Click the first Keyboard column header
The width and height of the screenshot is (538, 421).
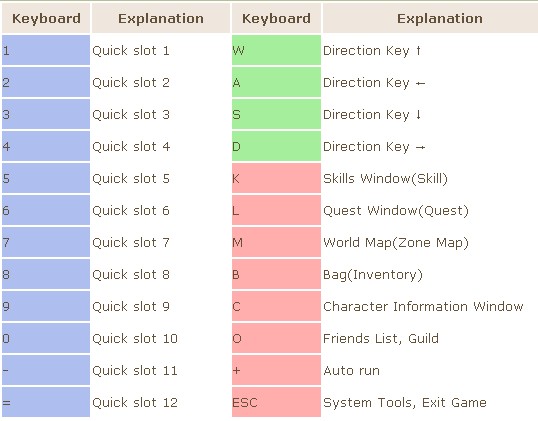coord(46,18)
